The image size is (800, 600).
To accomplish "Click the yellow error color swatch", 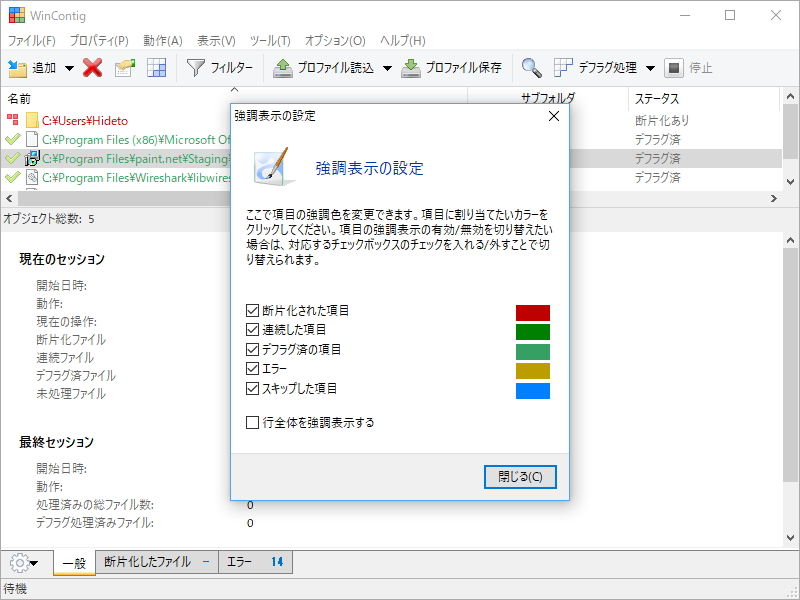I will tap(533, 371).
